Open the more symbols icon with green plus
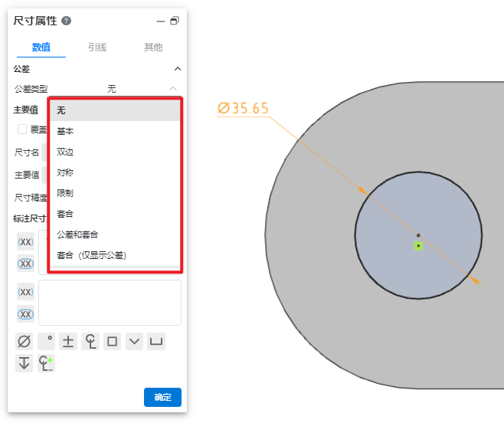Screen dimensions: 504x423 click(47, 363)
